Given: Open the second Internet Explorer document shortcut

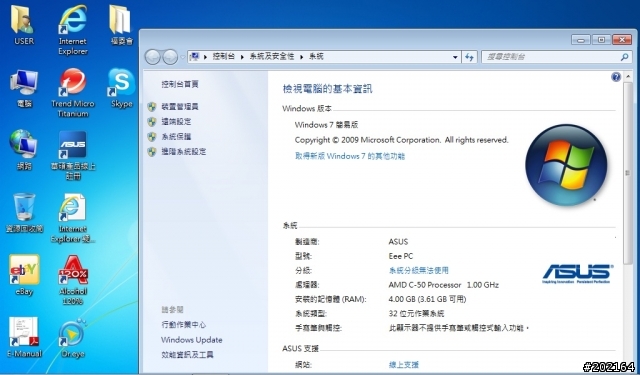Looking at the screenshot, I should 73,218.
